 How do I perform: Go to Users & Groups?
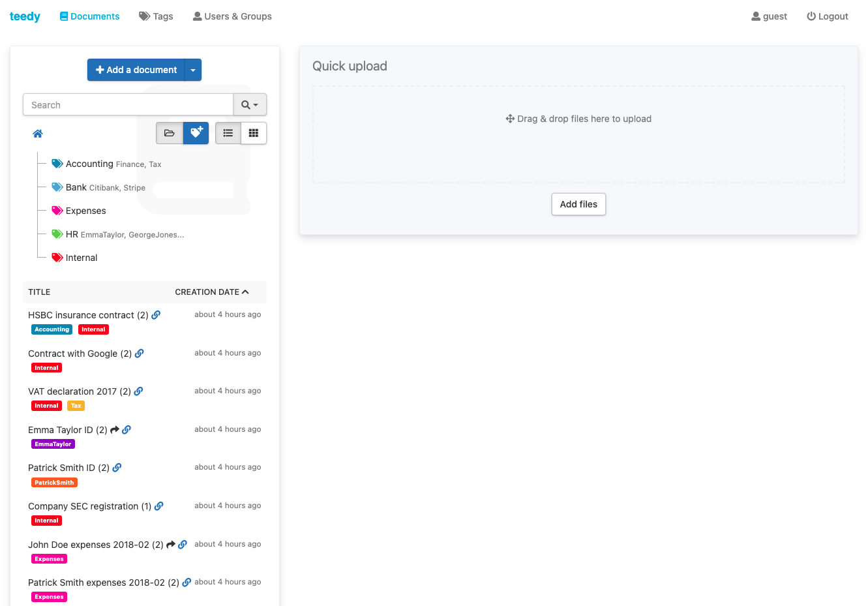(x=232, y=16)
